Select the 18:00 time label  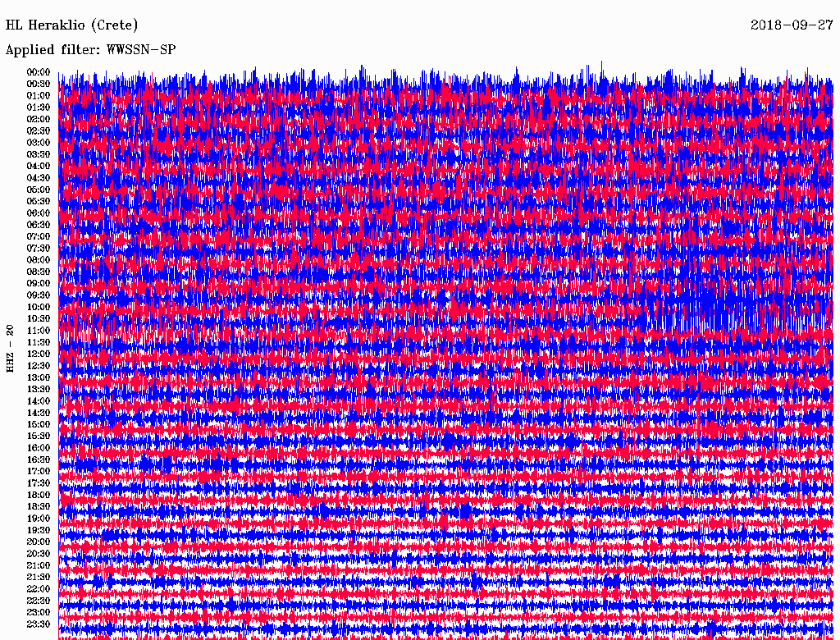pyautogui.click(x=38, y=495)
